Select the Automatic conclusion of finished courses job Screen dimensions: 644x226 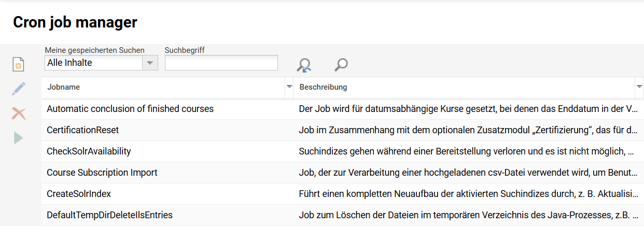click(130, 109)
